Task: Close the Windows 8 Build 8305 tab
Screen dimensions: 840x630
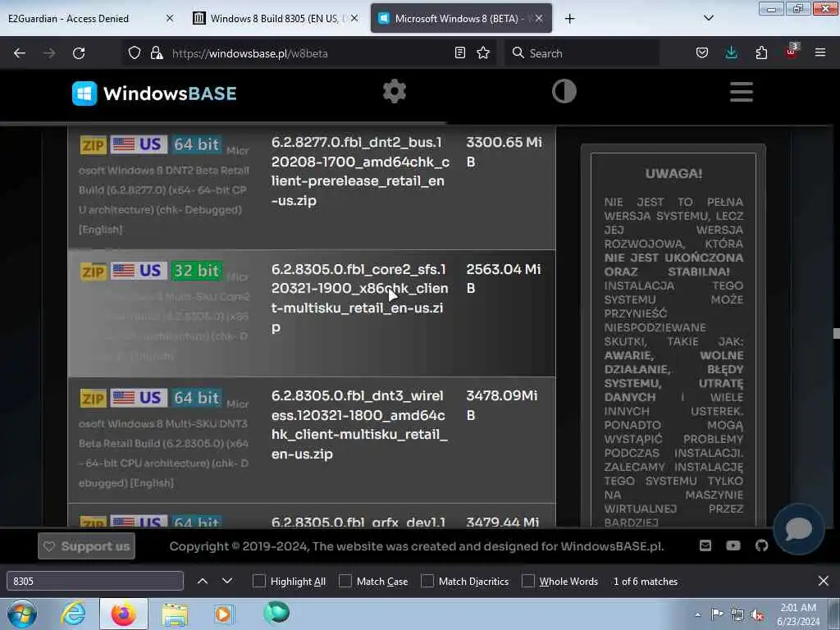Action: (x=354, y=18)
